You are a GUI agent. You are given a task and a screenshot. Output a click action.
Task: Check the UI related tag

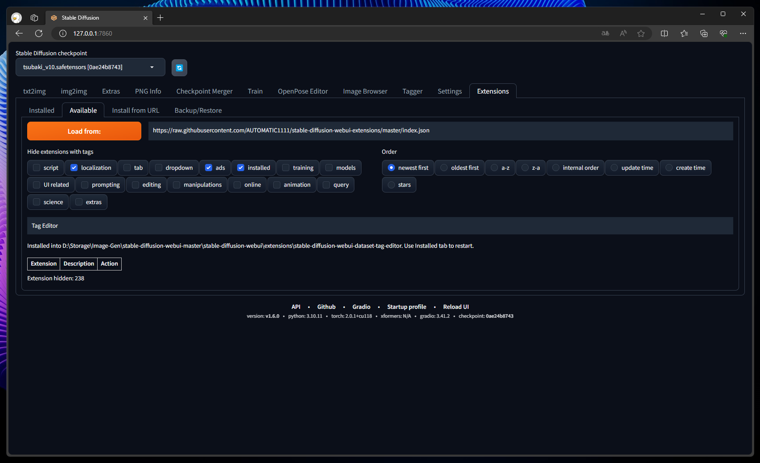tap(36, 185)
